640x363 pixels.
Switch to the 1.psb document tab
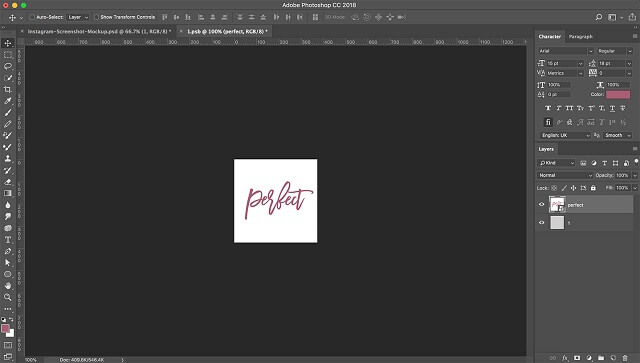(x=227, y=31)
